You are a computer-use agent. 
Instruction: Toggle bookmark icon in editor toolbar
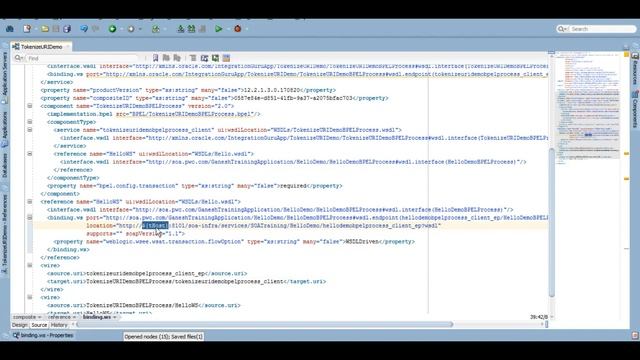click(x=156, y=58)
